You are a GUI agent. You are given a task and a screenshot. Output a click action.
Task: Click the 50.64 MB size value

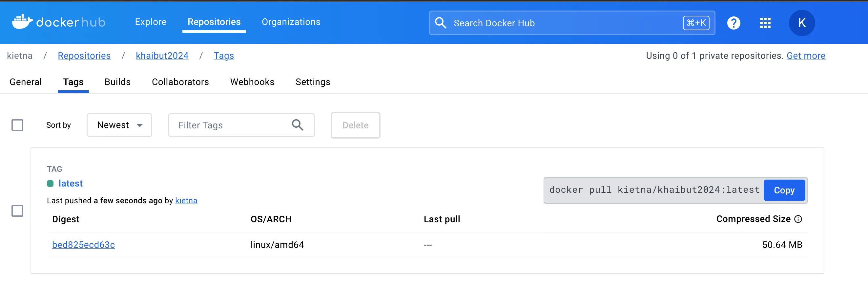click(x=782, y=245)
